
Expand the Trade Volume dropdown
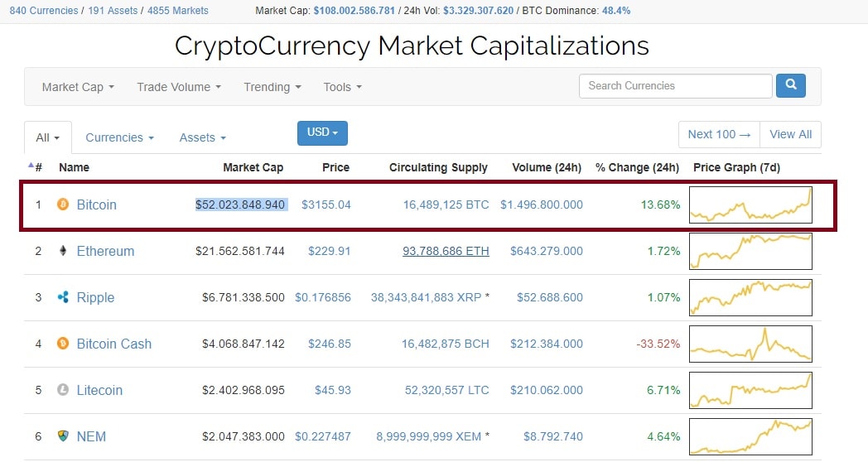(x=179, y=87)
